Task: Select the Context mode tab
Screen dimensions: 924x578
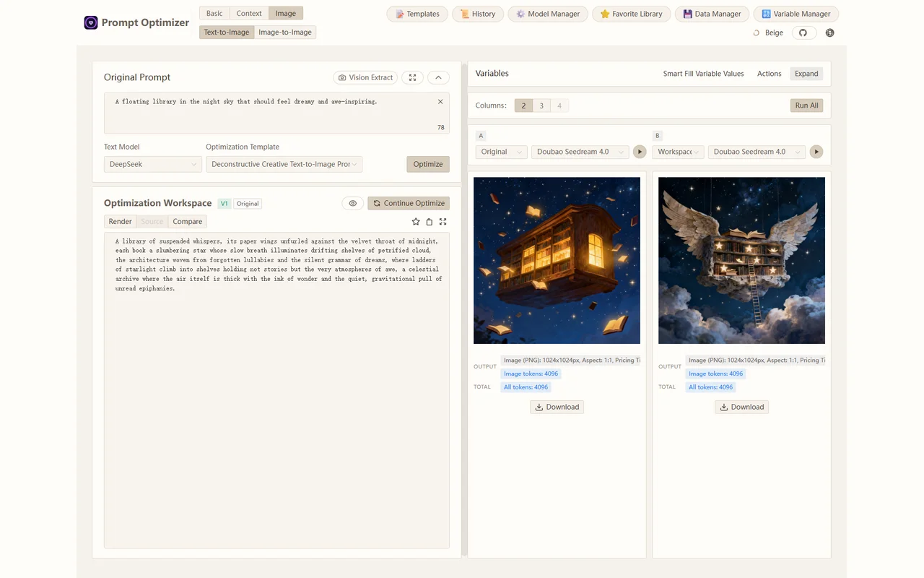Action: [x=249, y=13]
